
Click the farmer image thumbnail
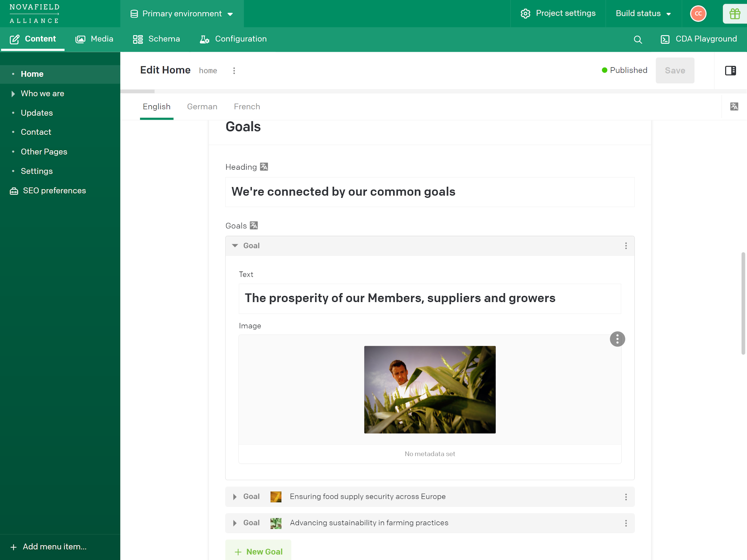[x=430, y=389]
